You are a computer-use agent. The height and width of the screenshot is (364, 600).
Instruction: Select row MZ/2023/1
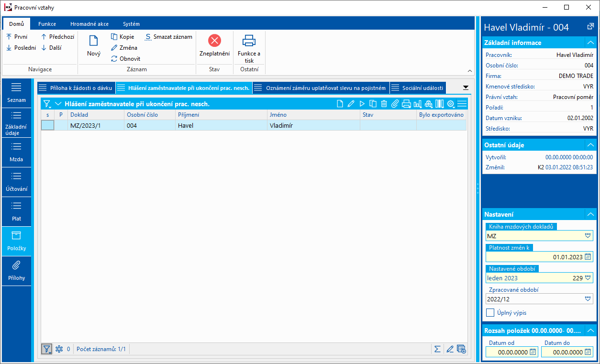pyautogui.click(x=254, y=125)
